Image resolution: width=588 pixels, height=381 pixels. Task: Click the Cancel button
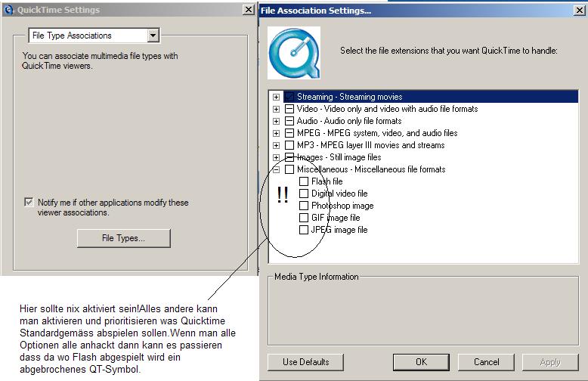tap(487, 362)
